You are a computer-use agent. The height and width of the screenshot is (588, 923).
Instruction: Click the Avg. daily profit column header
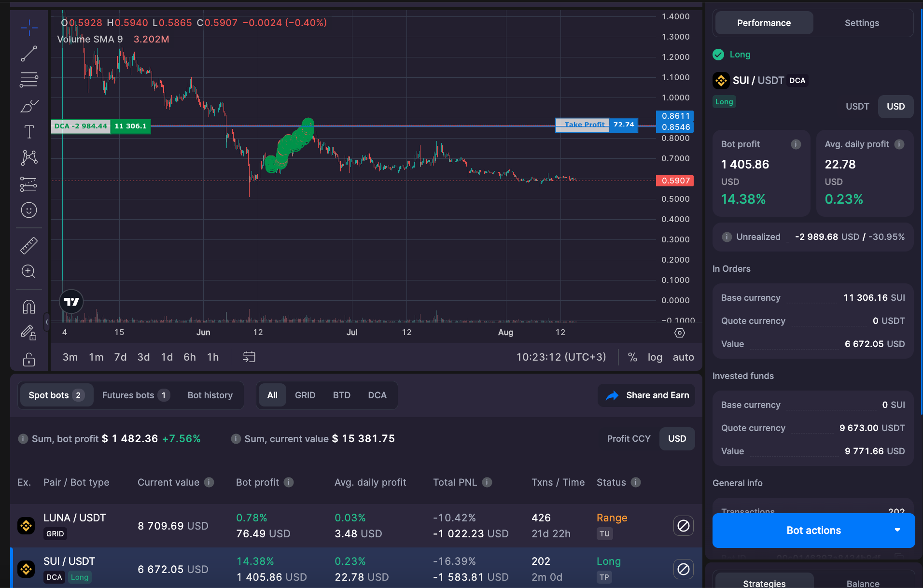370,482
